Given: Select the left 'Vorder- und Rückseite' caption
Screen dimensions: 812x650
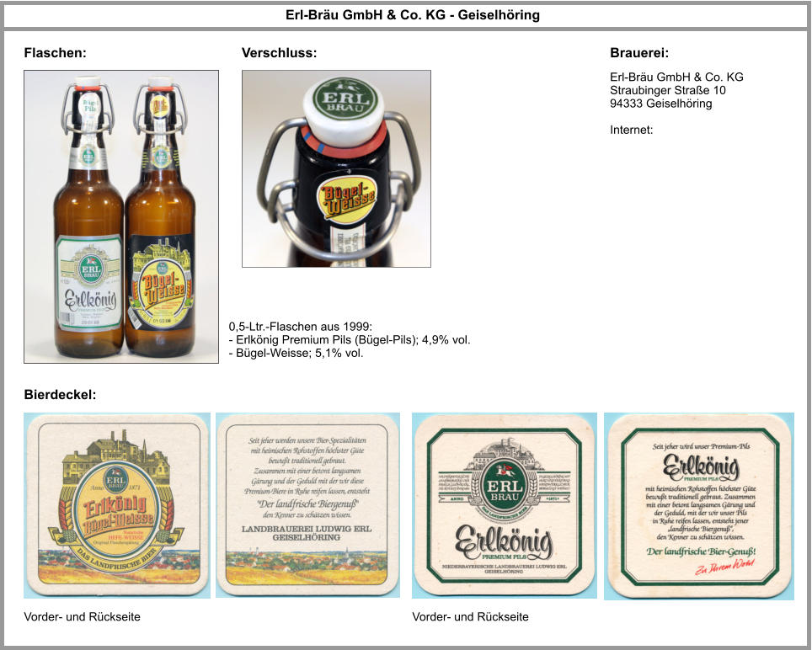Looking at the screenshot, I should pos(82,617).
